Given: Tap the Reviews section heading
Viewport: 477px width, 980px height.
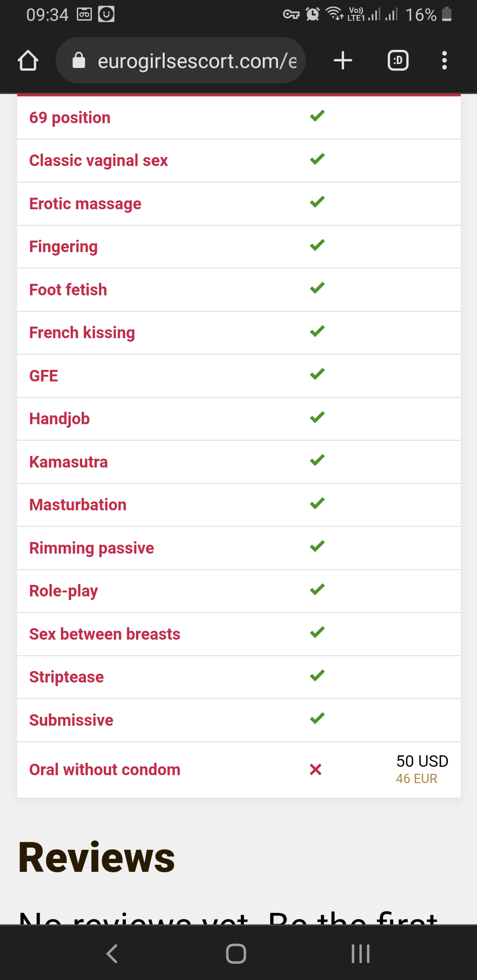Looking at the screenshot, I should click(x=97, y=857).
